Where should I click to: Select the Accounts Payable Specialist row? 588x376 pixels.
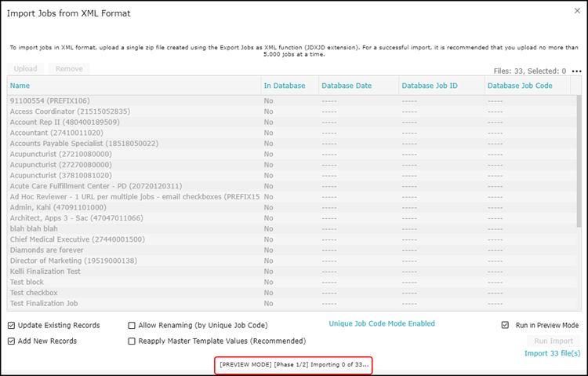pos(84,144)
